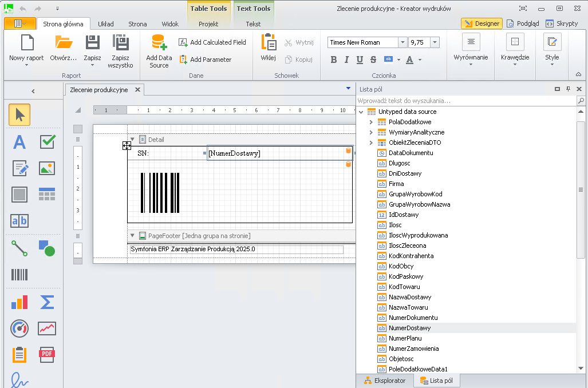Toggle italic formatting

(346, 60)
